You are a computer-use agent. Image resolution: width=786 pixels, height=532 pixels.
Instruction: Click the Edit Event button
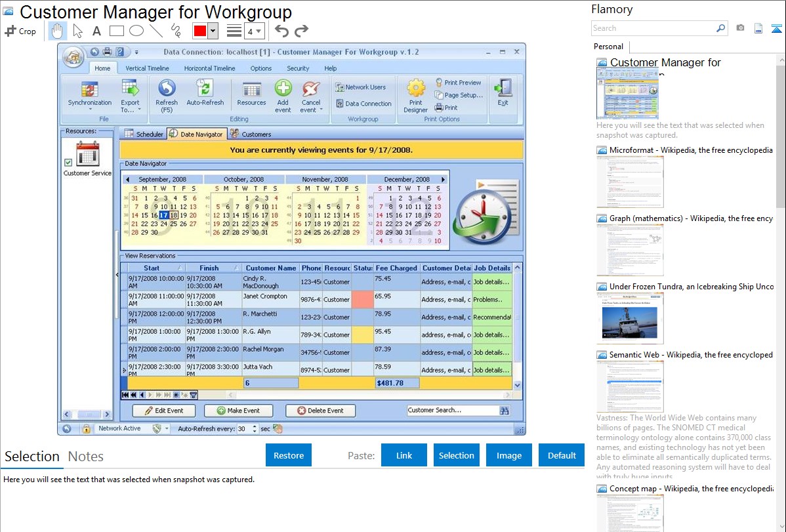coord(163,411)
